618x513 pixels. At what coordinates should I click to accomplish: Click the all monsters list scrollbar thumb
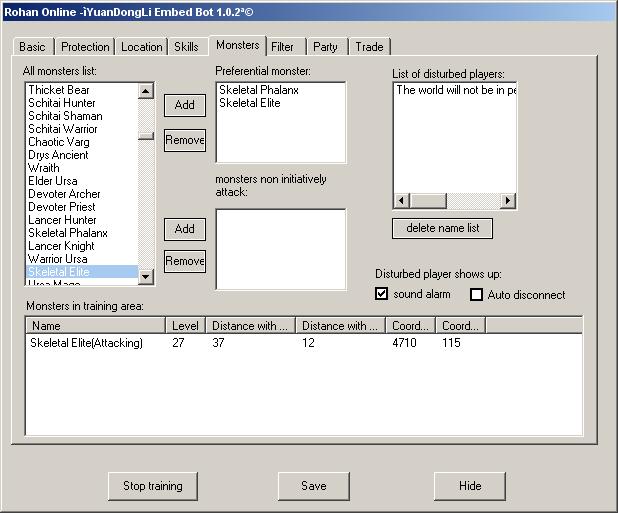[146, 136]
